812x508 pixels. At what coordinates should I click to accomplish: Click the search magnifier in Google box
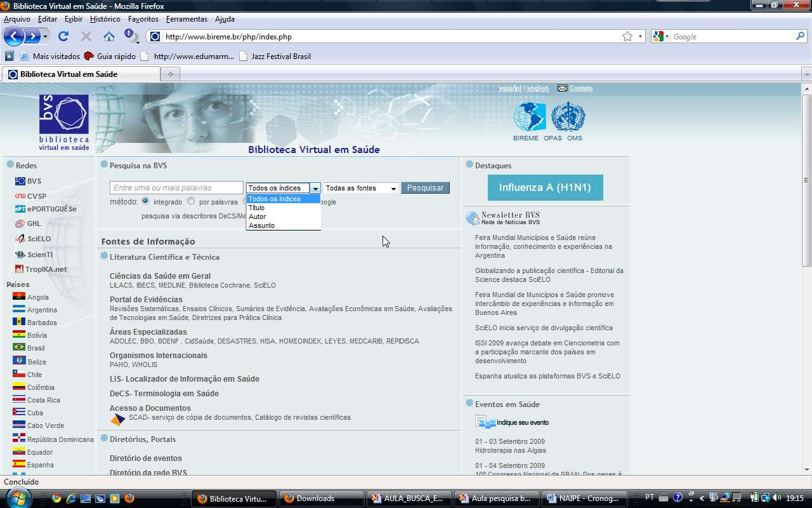tap(800, 37)
